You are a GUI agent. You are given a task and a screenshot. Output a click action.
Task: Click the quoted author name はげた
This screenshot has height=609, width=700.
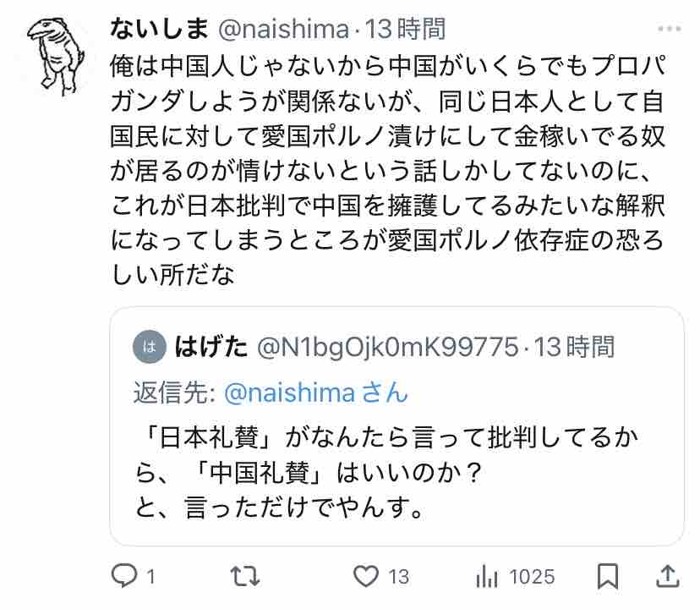(x=211, y=347)
